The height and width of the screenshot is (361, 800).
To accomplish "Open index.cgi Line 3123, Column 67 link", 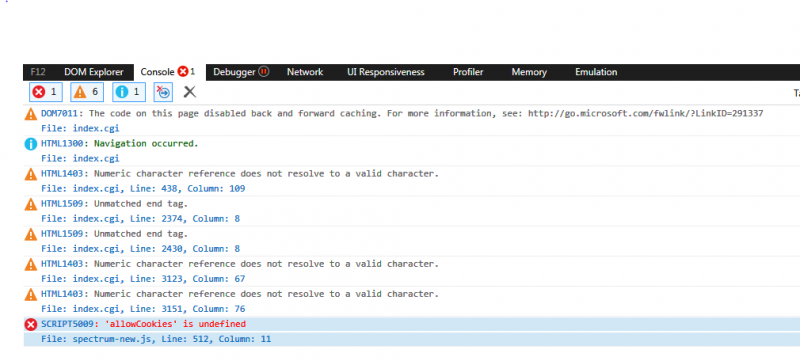I will click(x=143, y=279).
